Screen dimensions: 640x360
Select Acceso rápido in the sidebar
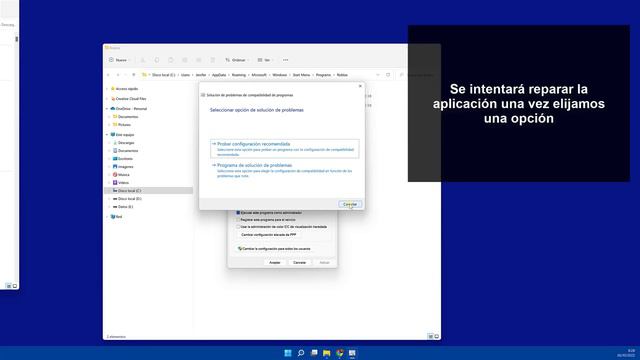tap(127, 89)
